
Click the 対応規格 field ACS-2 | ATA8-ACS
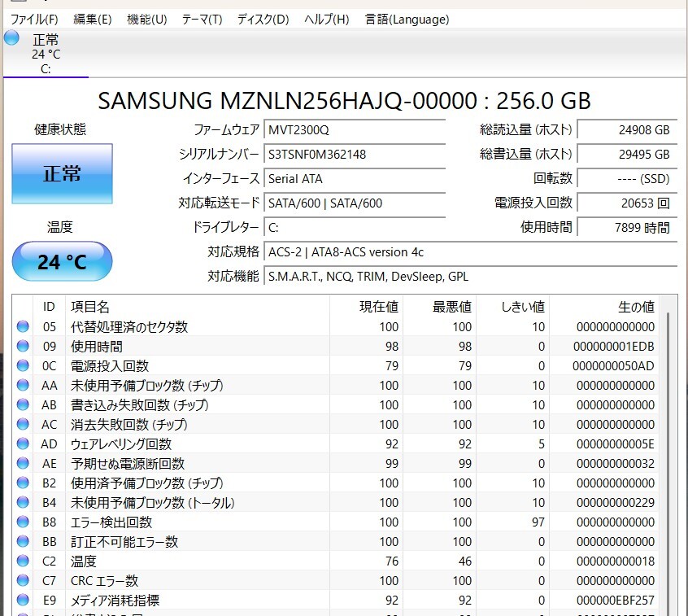click(470, 252)
